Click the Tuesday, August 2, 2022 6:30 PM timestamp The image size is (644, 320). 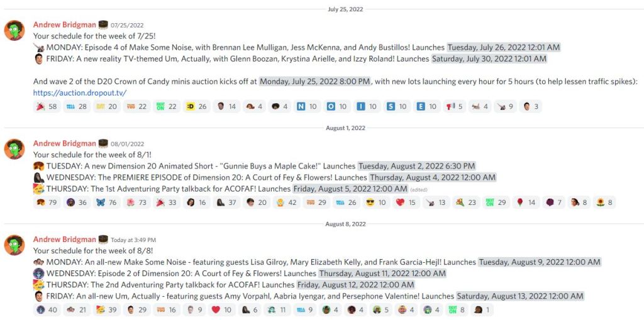416,167
